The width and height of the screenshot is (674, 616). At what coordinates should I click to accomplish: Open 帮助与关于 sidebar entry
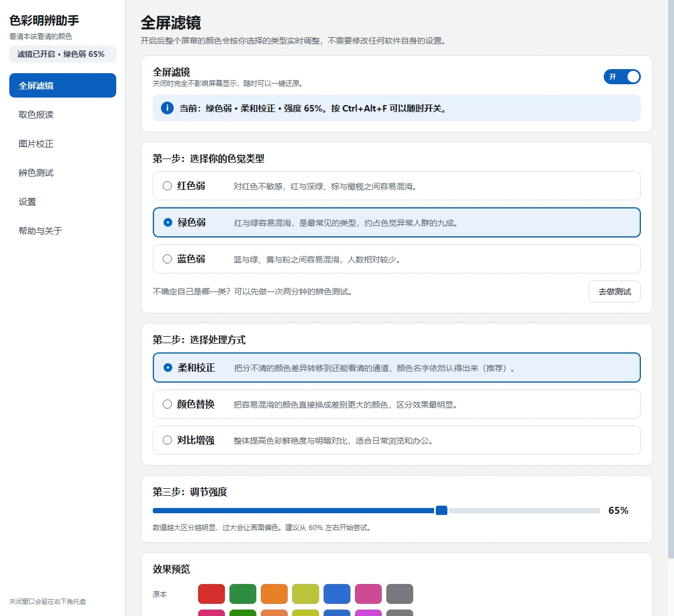[x=63, y=230]
